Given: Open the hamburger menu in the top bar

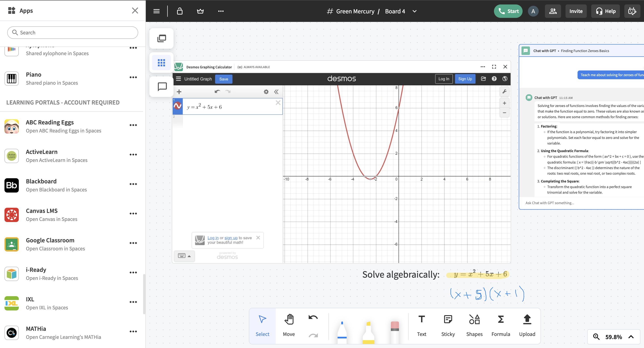Looking at the screenshot, I should (x=156, y=11).
